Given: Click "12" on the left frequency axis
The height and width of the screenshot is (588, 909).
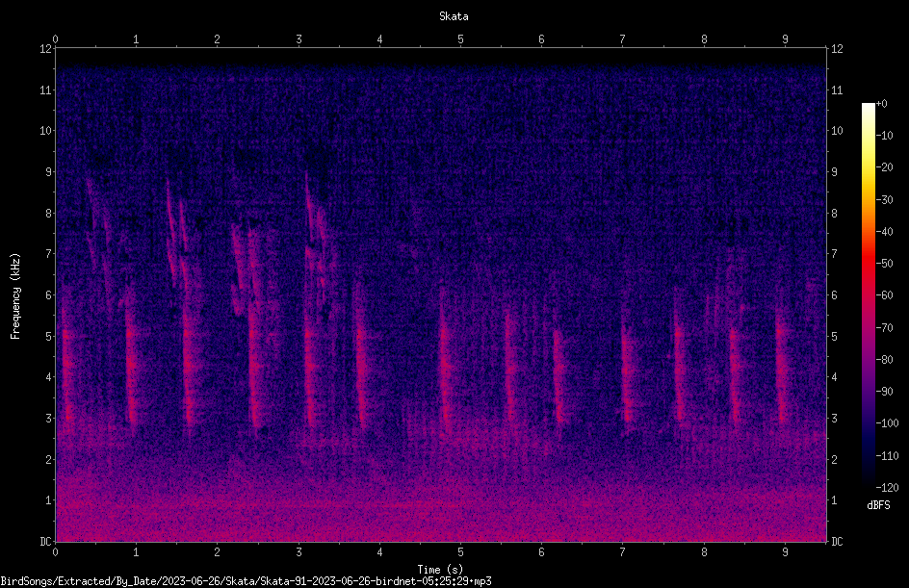Looking at the screenshot, I should pos(46,49).
